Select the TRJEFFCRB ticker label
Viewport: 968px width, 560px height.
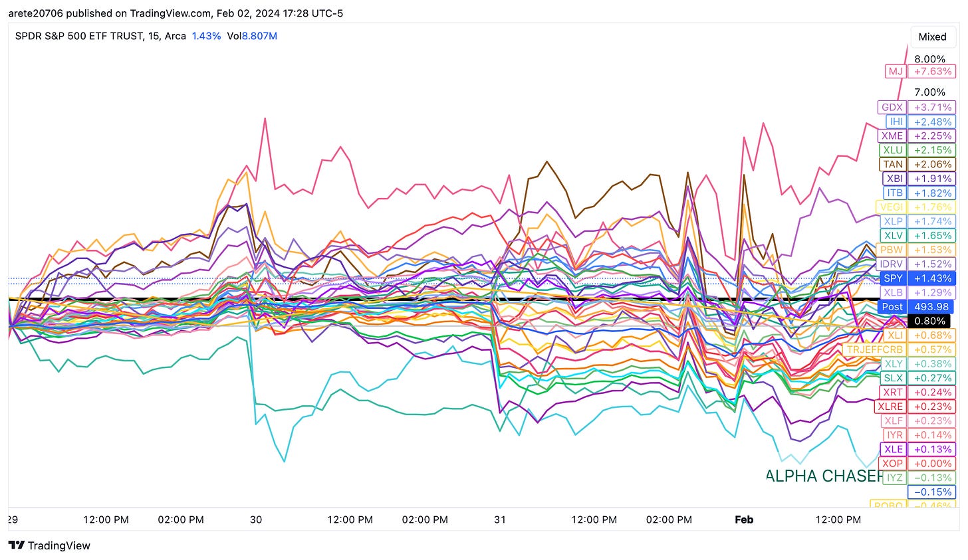pyautogui.click(x=875, y=349)
